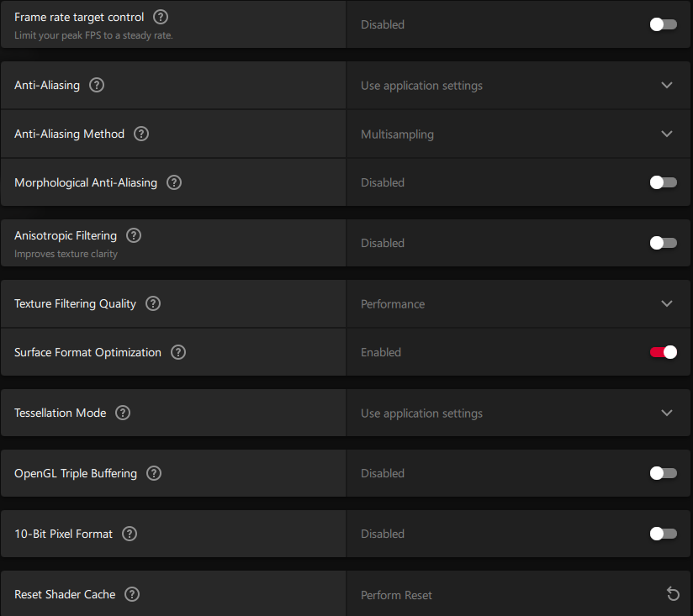Click help icon beside Surface Format Optimization

point(178,352)
